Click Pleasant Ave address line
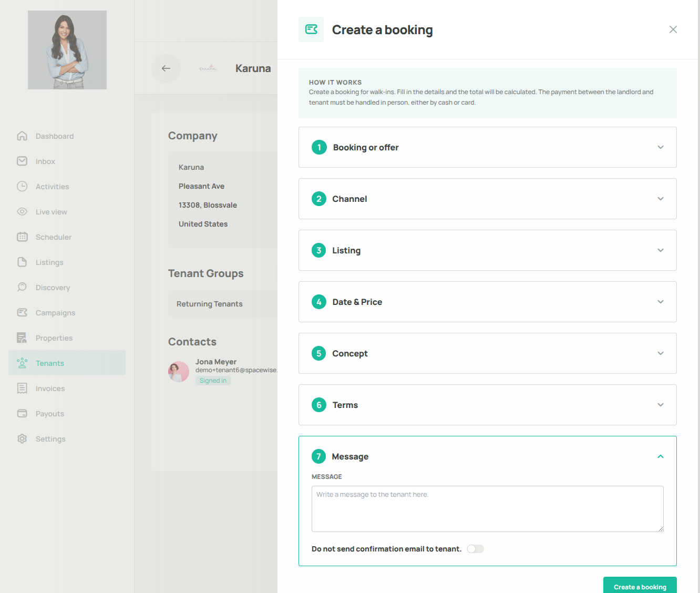Viewport: 700px width, 593px height. [201, 186]
